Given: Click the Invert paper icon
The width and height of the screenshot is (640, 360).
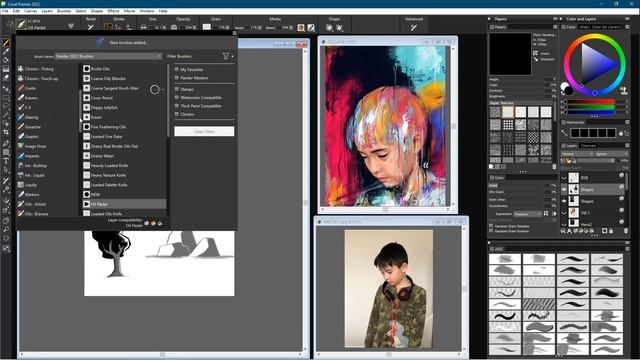Looking at the screenshot, I should 536,53.
